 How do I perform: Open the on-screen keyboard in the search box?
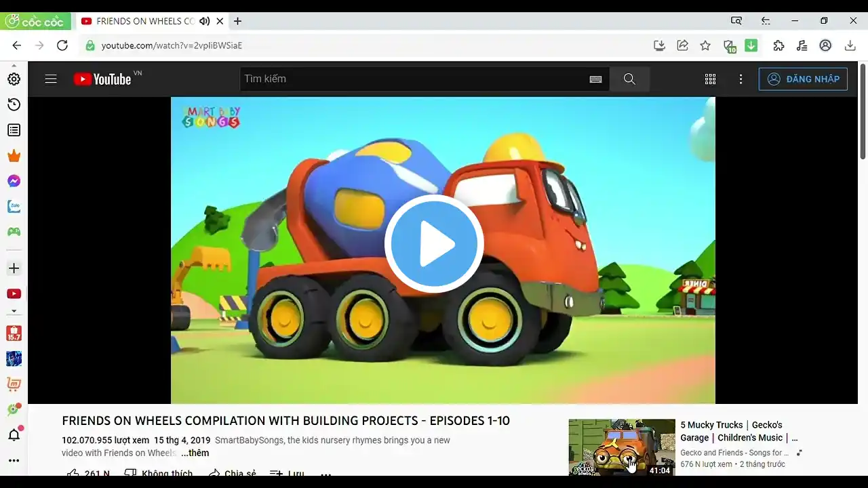tap(595, 79)
